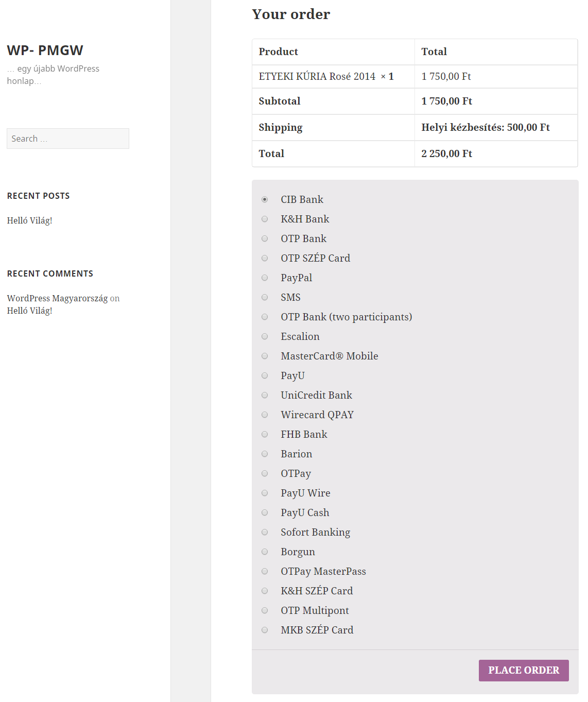Open the Helló Világ! recent post
The image size is (588, 702).
tap(30, 220)
